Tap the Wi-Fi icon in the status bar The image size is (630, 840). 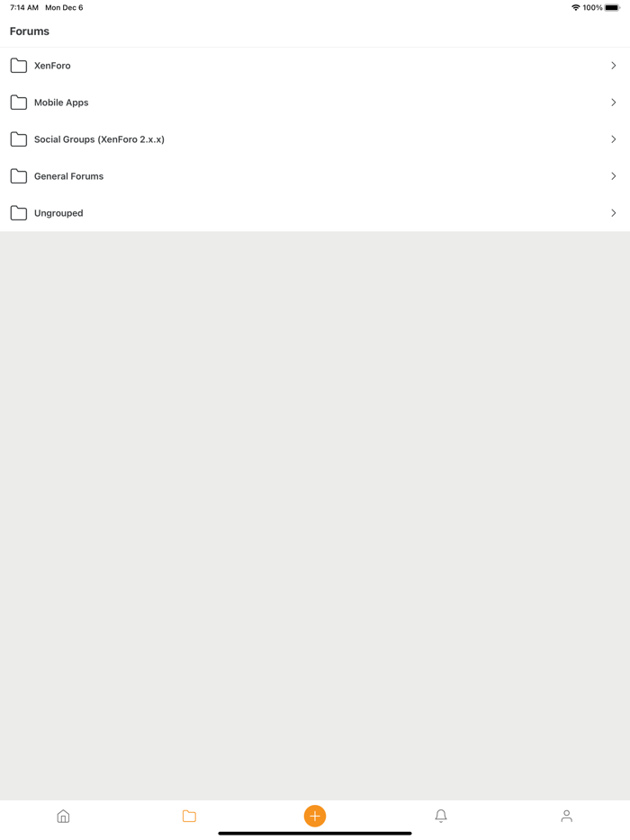click(577, 7)
